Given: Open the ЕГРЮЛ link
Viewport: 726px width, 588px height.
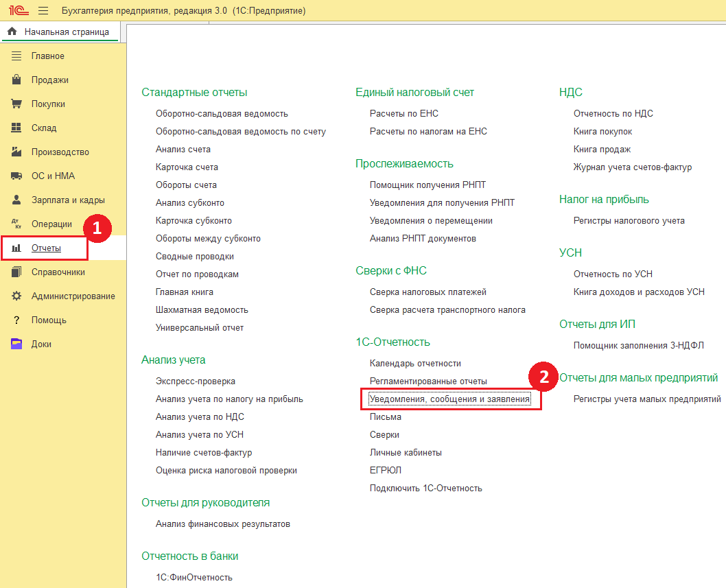Looking at the screenshot, I should 385,471.
